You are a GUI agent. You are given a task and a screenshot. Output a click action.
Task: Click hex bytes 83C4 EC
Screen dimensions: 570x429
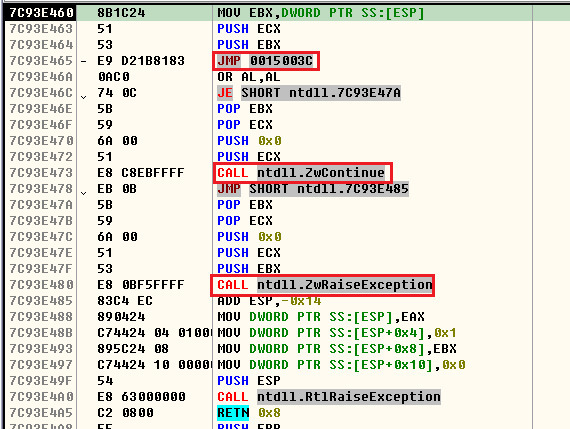125,301
